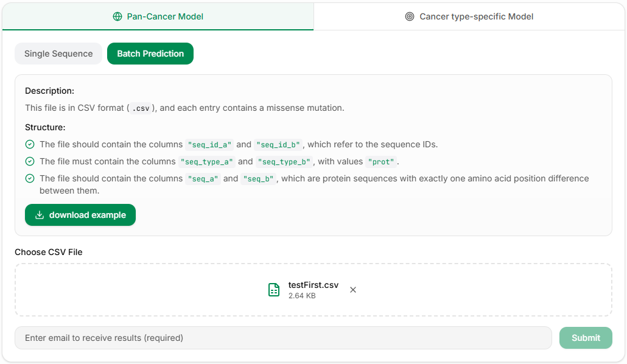Click the check icon for sequence IDs rule
Screen dimensions: 627x364
[30, 145]
